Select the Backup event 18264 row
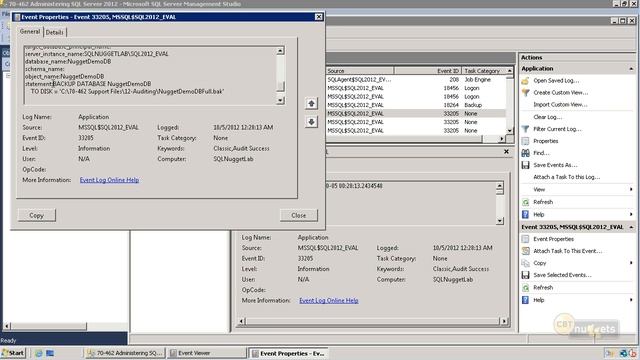640x360 pixels. pyautogui.click(x=416, y=105)
